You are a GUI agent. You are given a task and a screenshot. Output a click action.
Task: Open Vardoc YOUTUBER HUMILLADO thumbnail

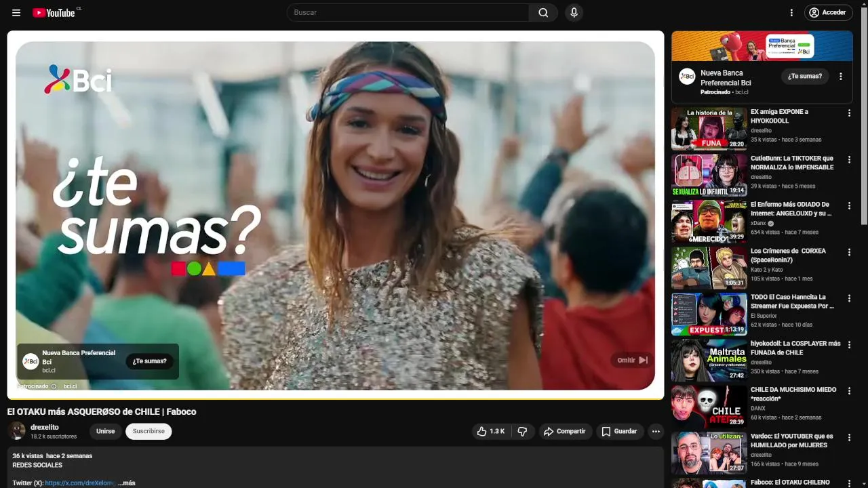(x=709, y=453)
